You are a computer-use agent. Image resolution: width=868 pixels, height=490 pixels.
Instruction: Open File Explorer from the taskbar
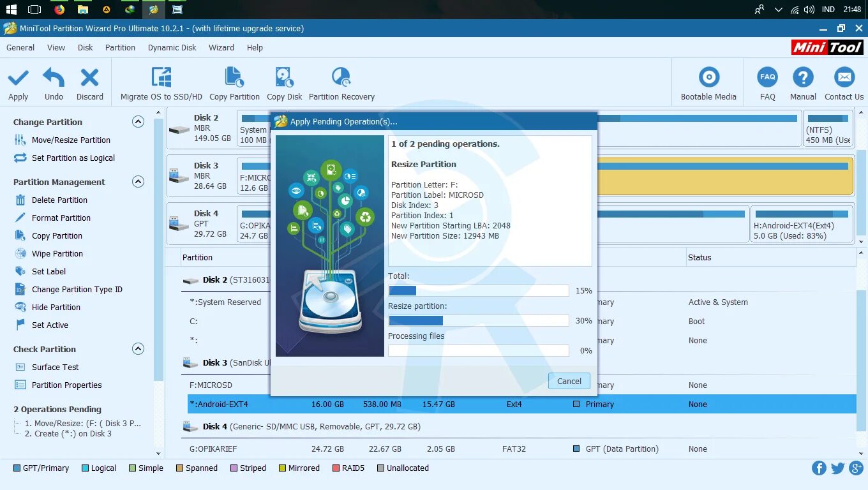(83, 10)
